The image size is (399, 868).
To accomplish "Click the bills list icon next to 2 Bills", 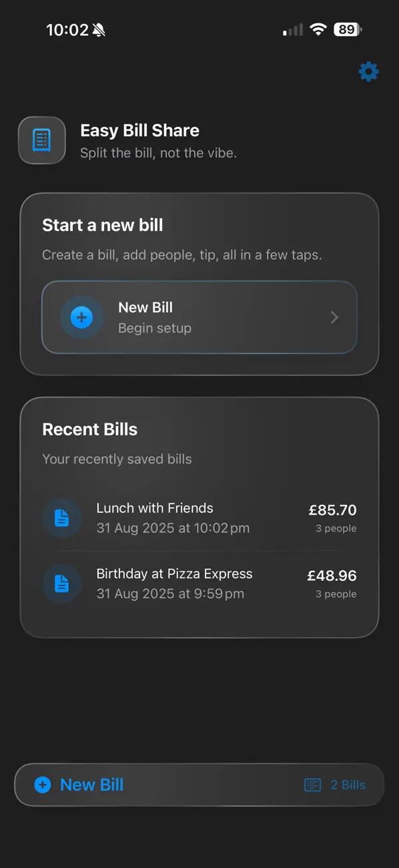I will pos(312,785).
